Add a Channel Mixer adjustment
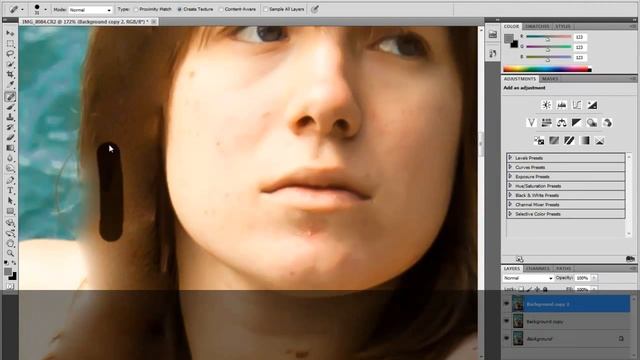 pyautogui.click(x=607, y=122)
